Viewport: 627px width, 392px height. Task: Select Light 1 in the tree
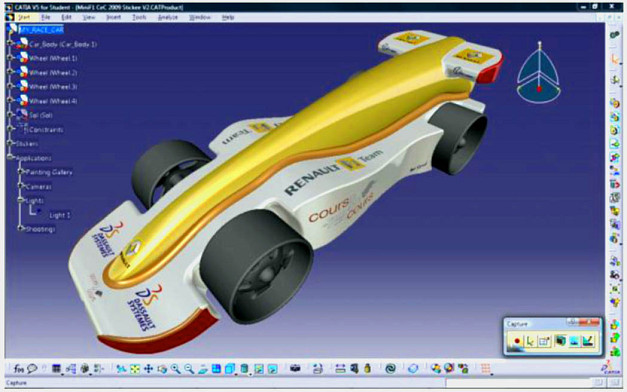[x=60, y=215]
